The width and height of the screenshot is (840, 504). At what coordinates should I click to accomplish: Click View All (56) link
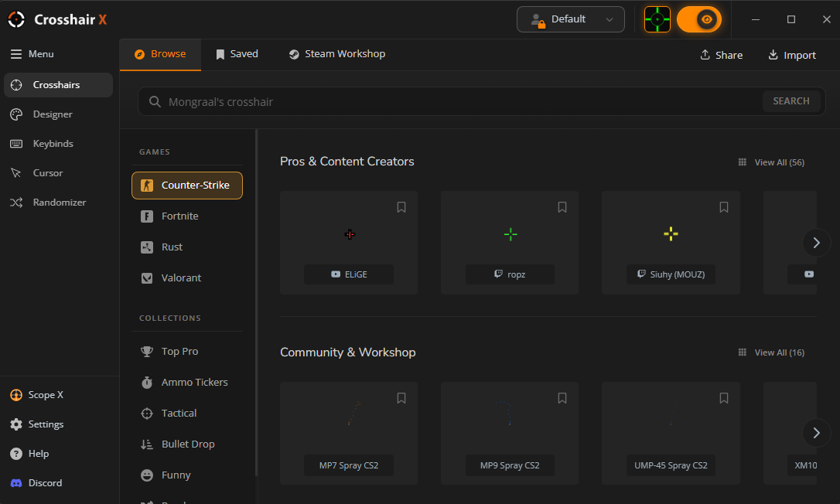tap(771, 162)
